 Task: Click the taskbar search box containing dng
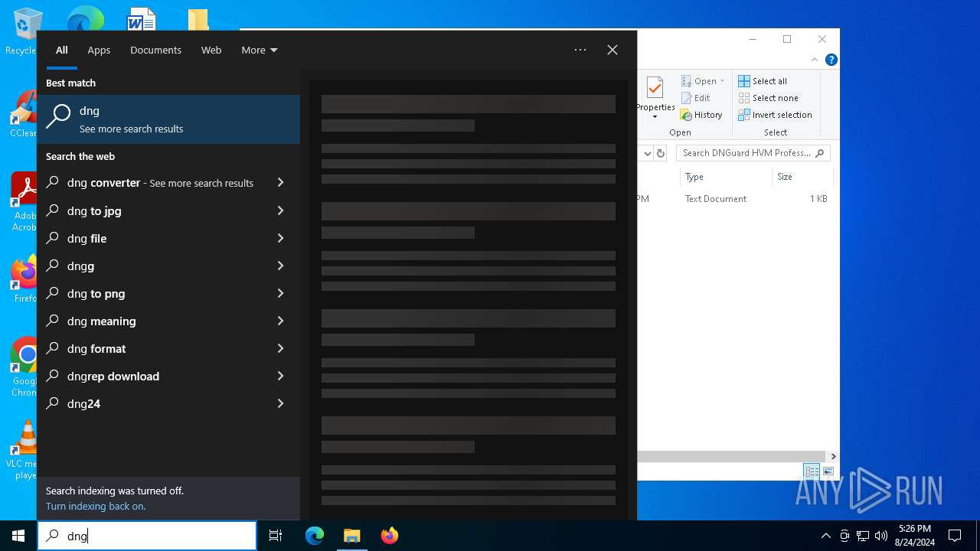tap(147, 536)
